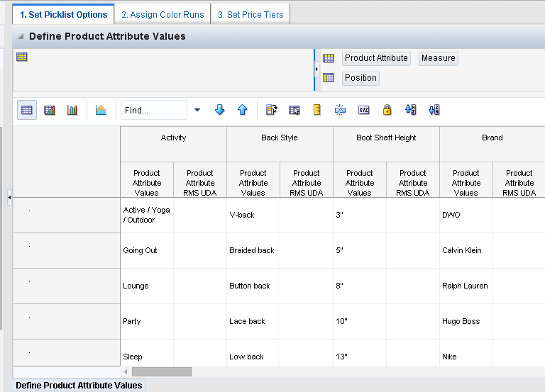Collapse Define Product Attribute Values section
The width and height of the screenshot is (545, 392).
coord(21,36)
